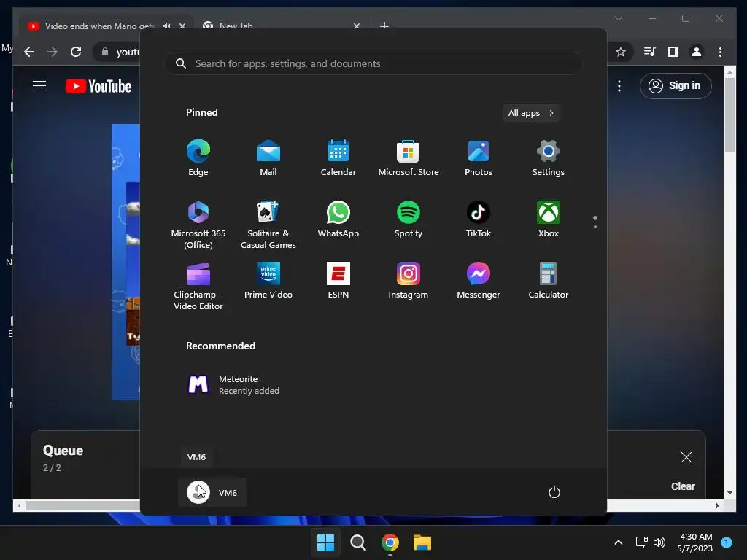This screenshot has width=747, height=560.
Task: Open recommended Meteorite app
Action: click(x=233, y=385)
